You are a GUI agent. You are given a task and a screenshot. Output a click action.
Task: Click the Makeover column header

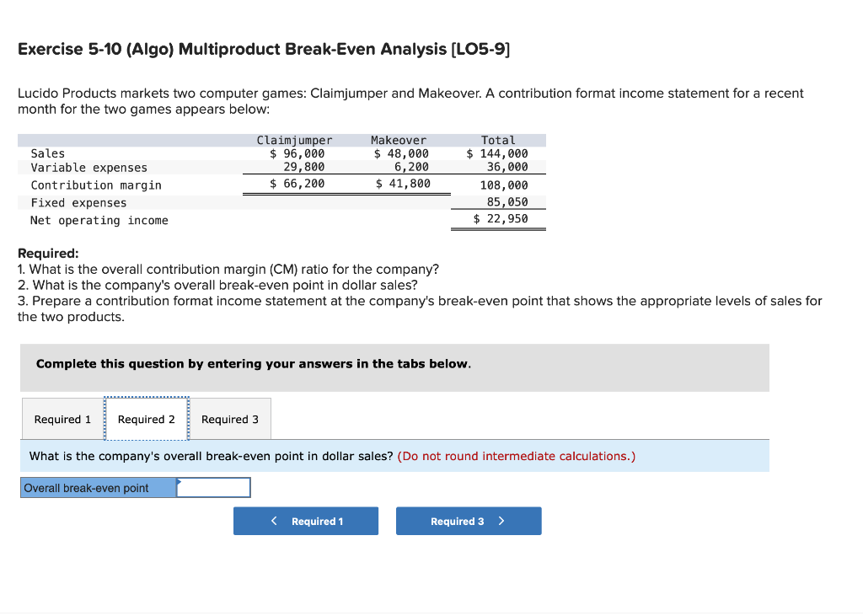(x=399, y=139)
